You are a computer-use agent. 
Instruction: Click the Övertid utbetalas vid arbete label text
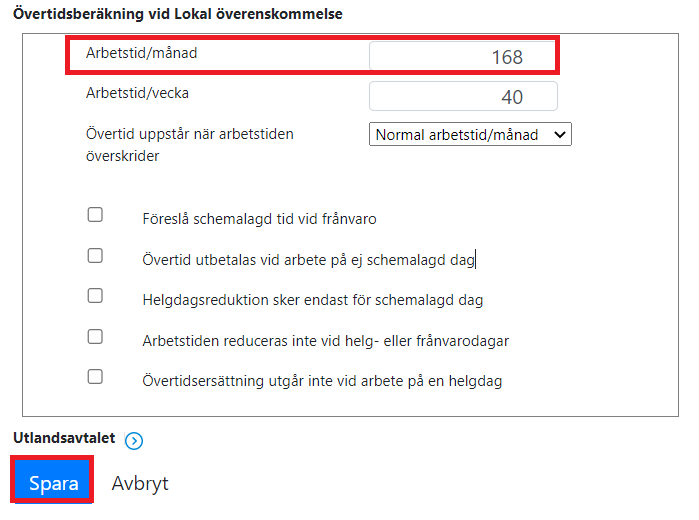click(x=308, y=260)
